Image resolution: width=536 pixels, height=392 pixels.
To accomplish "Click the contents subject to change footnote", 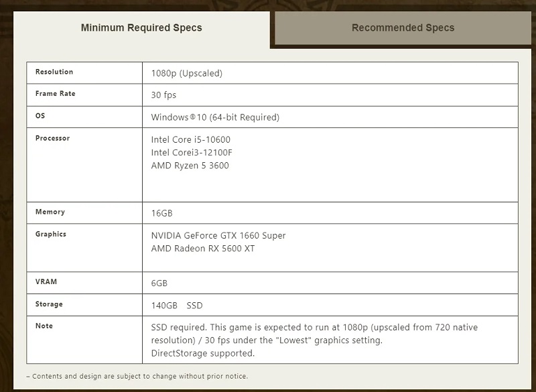I will [x=137, y=377].
